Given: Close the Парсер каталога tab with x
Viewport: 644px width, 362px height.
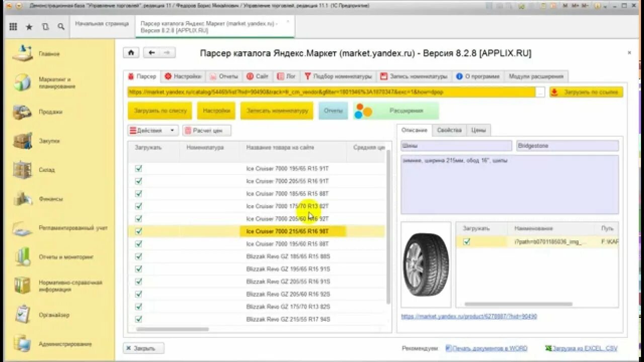Looking at the screenshot, I should point(288,22).
